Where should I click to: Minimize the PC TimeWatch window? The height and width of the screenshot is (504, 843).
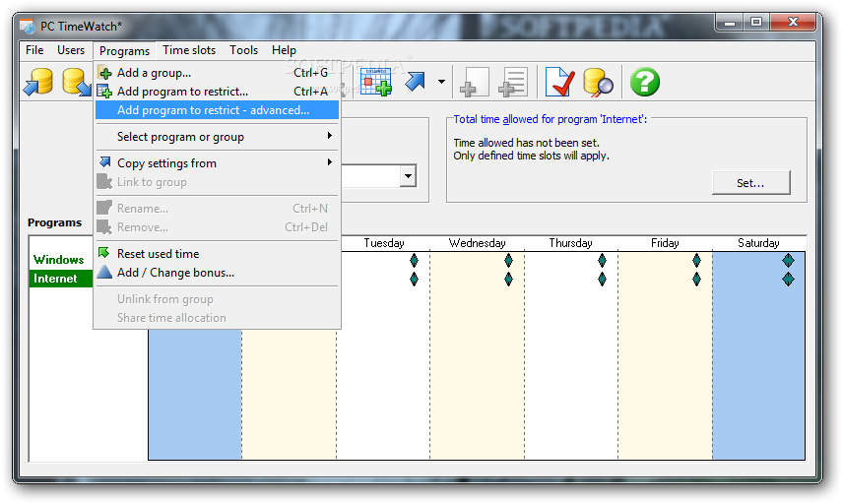pos(730,23)
